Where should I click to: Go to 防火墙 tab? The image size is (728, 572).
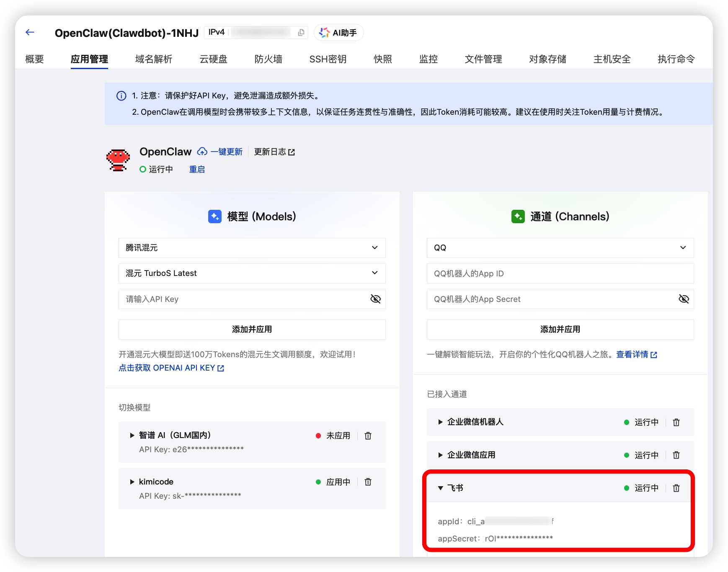click(268, 59)
